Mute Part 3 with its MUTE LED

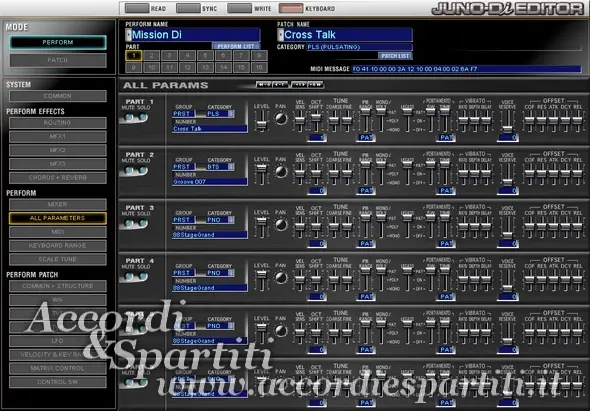(129, 224)
